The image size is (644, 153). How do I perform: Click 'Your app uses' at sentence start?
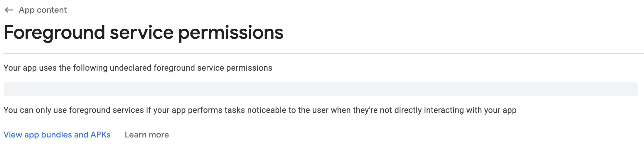30,68
